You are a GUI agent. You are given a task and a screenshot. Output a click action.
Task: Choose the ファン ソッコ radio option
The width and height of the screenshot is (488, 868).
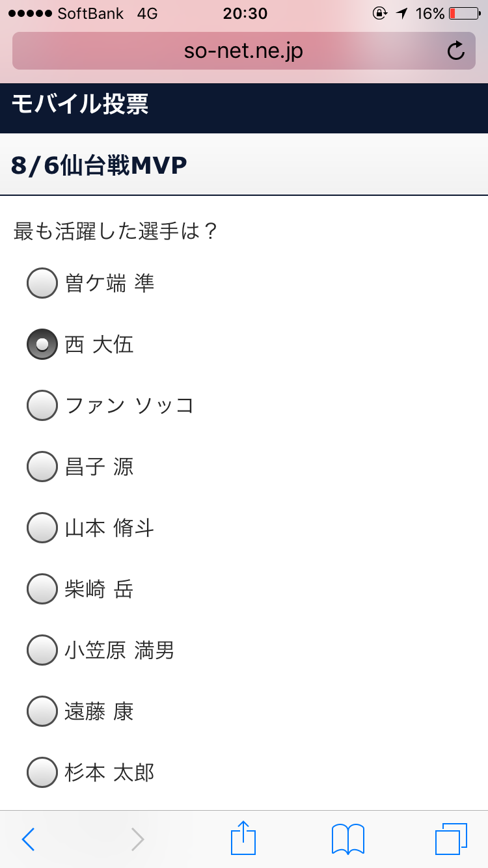coord(42,405)
